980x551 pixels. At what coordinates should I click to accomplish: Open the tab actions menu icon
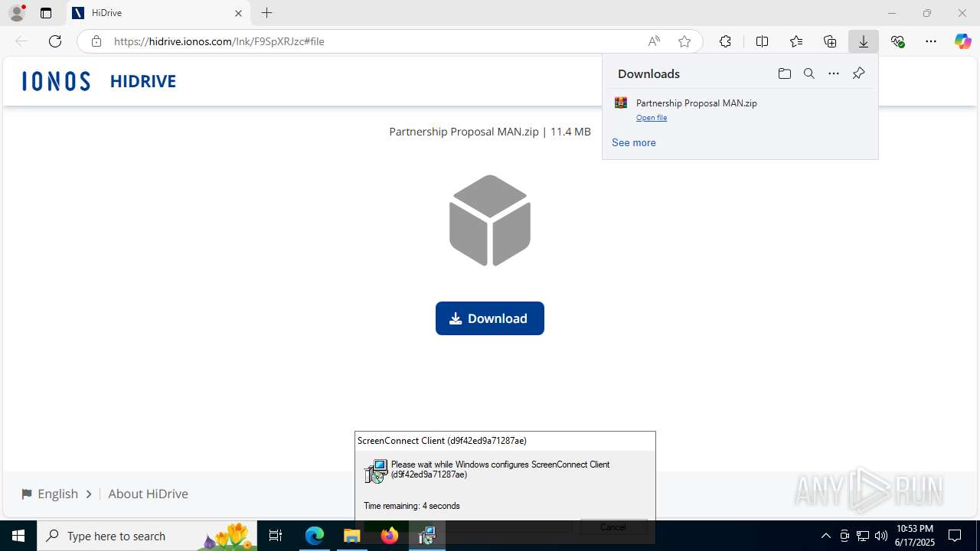[x=46, y=13]
